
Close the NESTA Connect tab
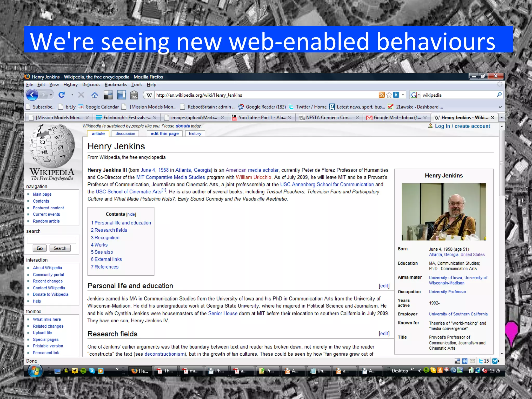coord(357,118)
